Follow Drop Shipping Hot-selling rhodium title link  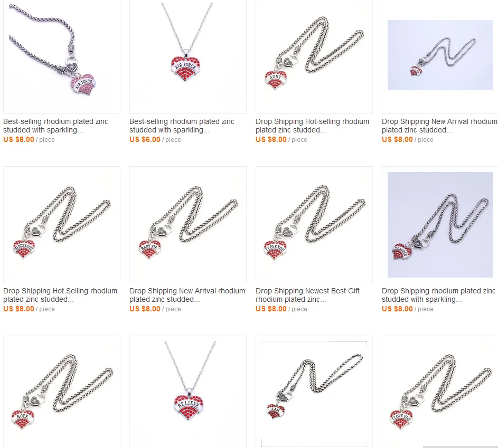(312, 126)
